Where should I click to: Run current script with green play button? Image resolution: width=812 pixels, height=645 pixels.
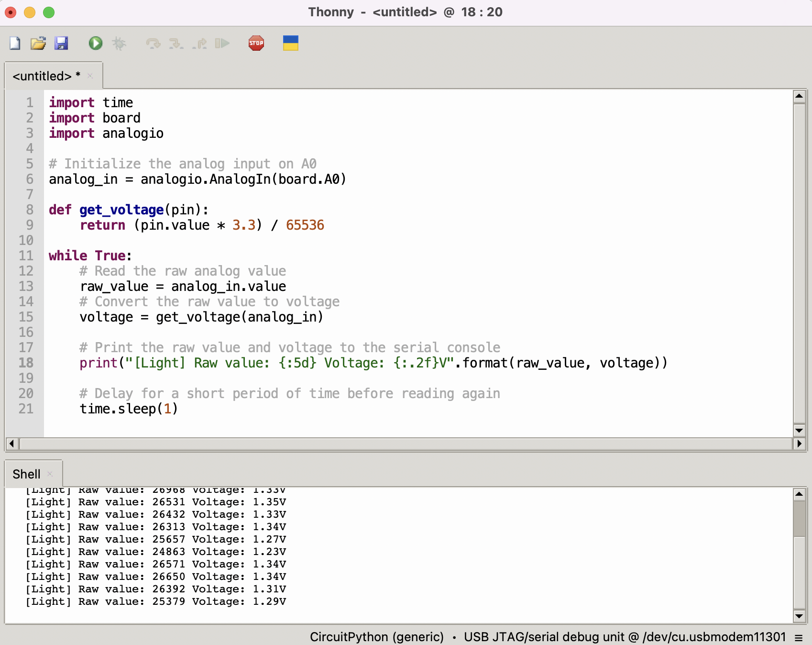pyautogui.click(x=96, y=44)
